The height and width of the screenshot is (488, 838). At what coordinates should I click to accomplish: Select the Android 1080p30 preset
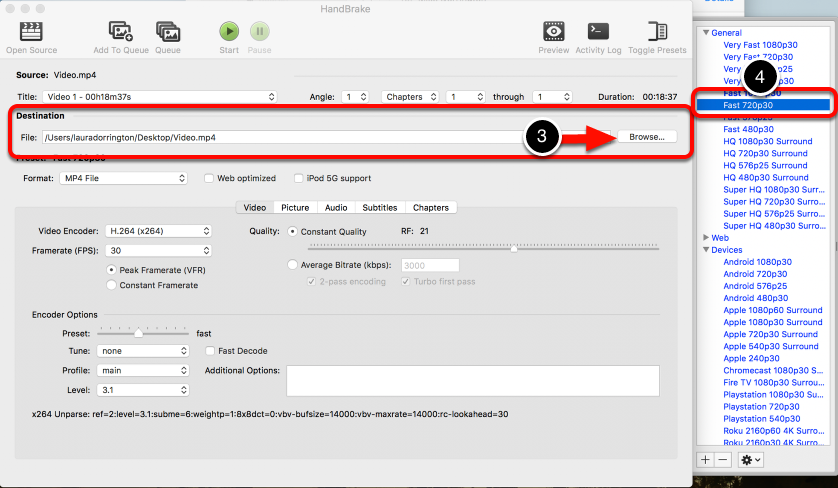[x=758, y=262]
